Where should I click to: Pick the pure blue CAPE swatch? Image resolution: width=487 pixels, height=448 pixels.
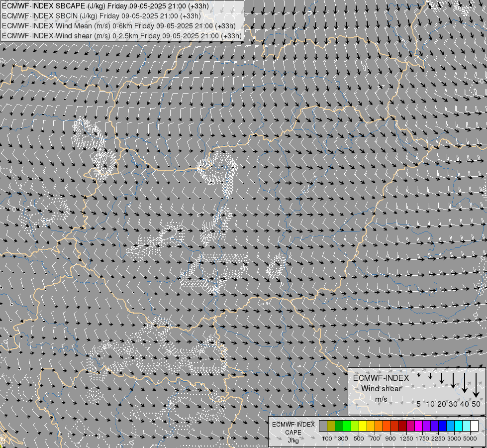[x=443, y=426]
